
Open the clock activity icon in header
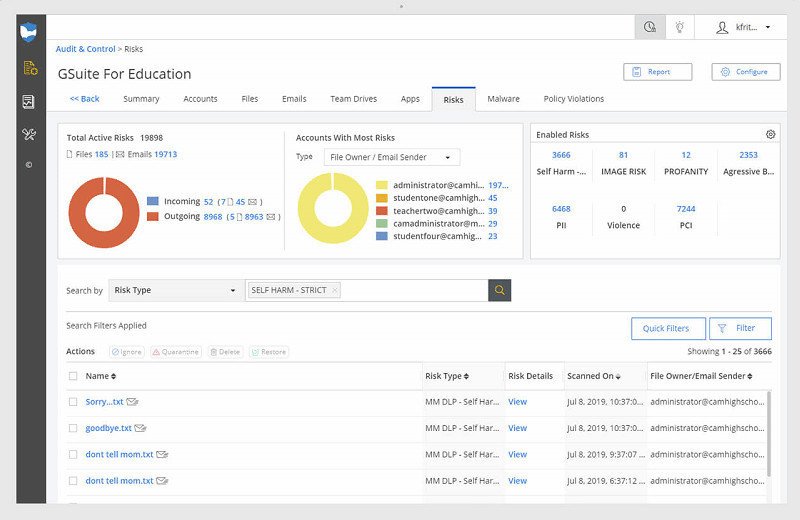pyautogui.click(x=650, y=27)
